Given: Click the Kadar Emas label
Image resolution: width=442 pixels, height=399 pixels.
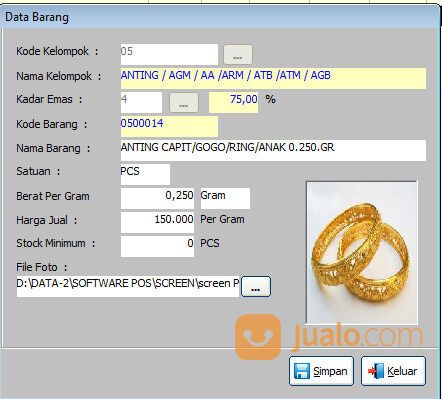Looking at the screenshot, I should point(49,99).
